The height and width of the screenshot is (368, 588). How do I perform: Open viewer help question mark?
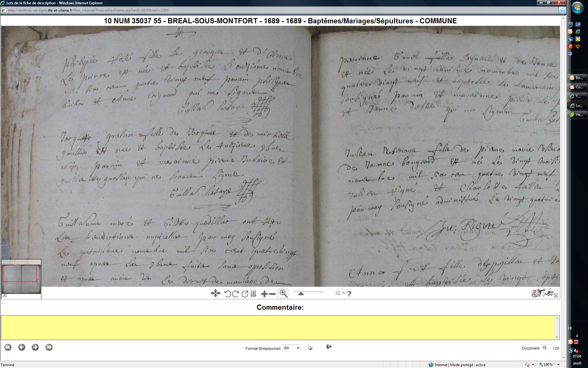click(x=349, y=293)
